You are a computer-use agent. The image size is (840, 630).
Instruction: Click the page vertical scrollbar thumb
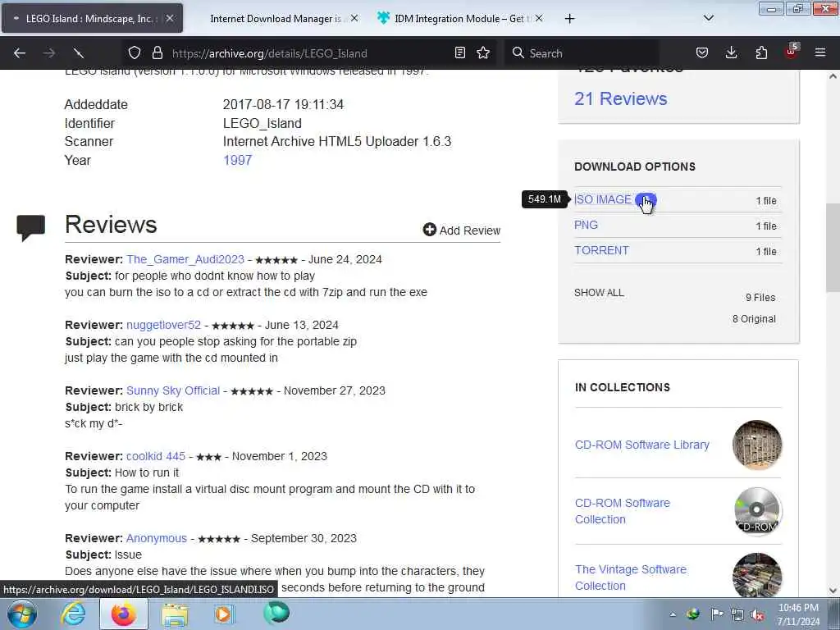tap(833, 248)
